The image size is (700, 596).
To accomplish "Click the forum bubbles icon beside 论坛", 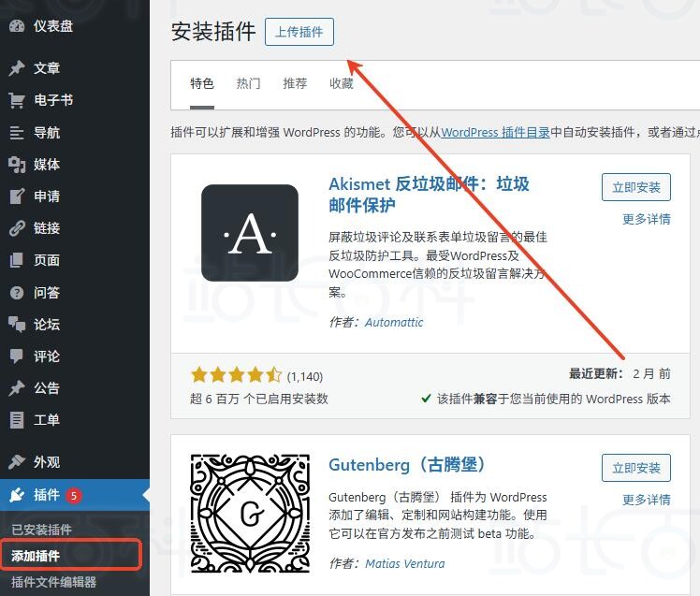I will click(17, 325).
